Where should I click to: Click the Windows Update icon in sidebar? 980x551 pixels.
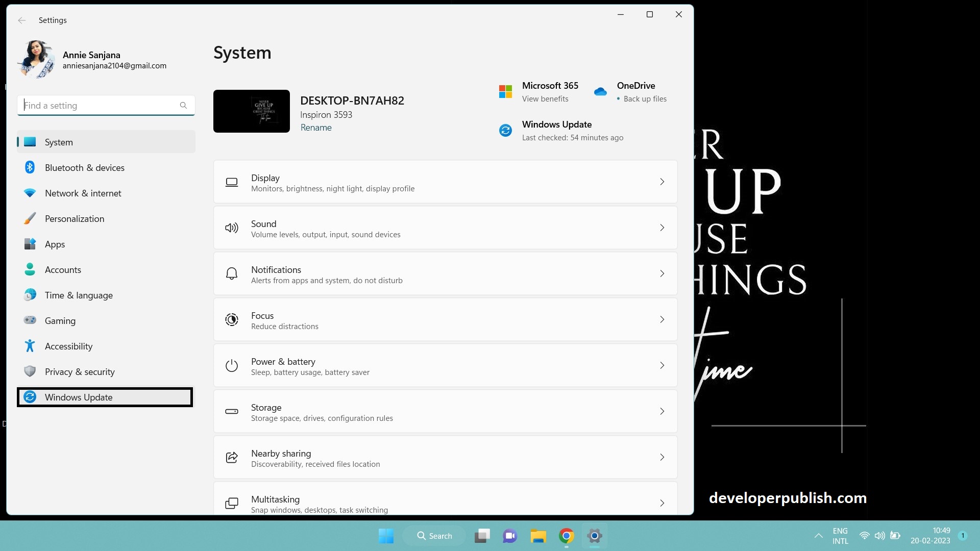pos(30,397)
